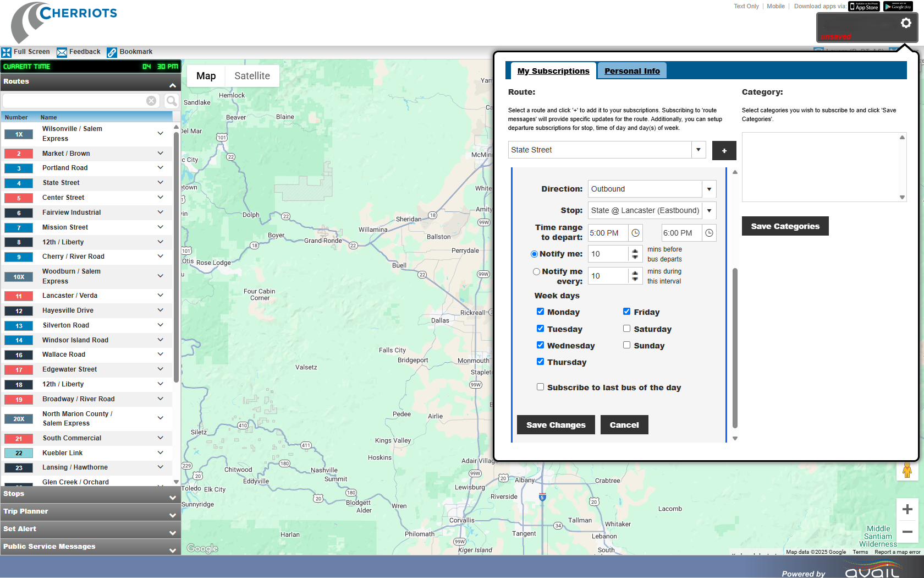Click the Bookmark link icon
This screenshot has height=578, width=924.
tap(112, 52)
